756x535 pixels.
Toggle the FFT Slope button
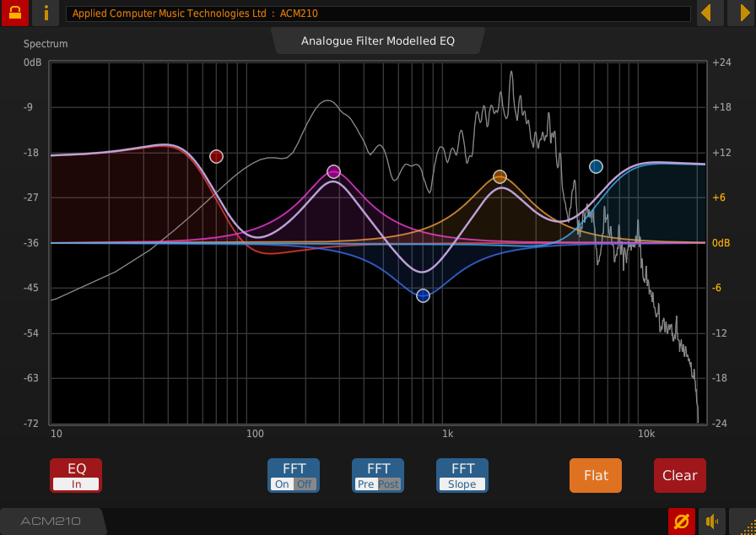(x=462, y=475)
